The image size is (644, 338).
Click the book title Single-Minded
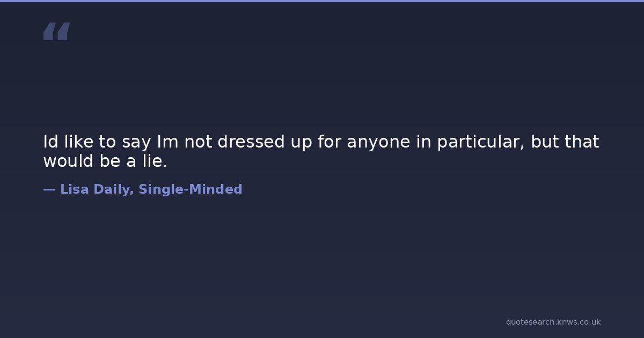(x=191, y=189)
